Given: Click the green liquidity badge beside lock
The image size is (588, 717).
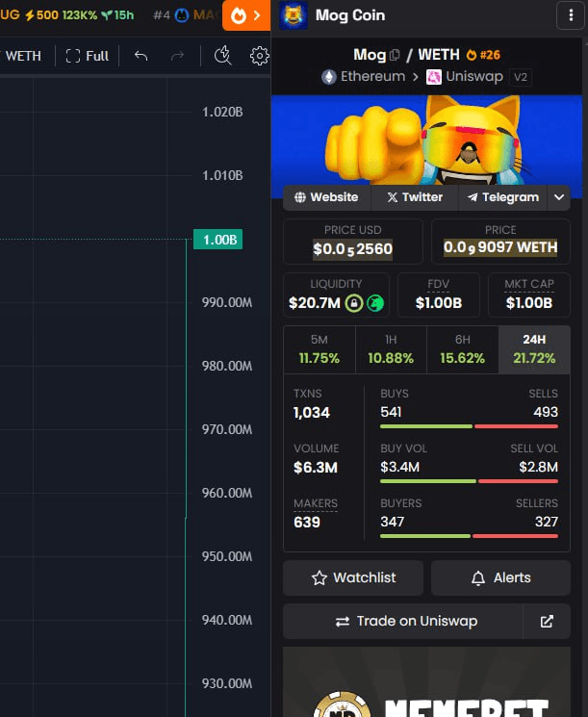Looking at the screenshot, I should pos(375,303).
